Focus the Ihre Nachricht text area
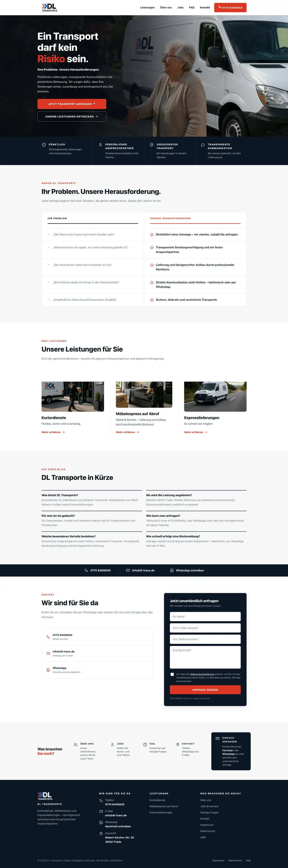Screen dimensions: 288x868 [x=205, y=657]
